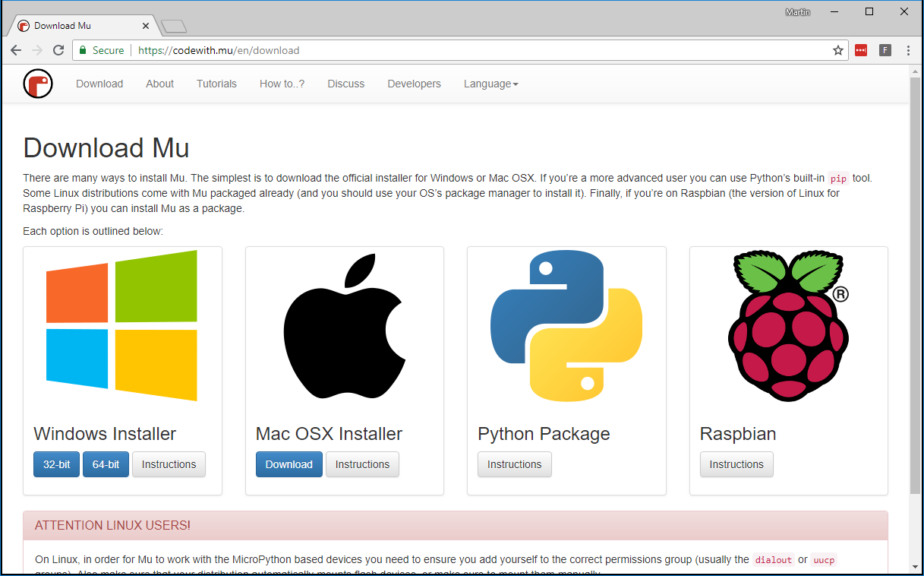Click the Python logo image
Image resolution: width=924 pixels, height=576 pixels.
click(566, 325)
